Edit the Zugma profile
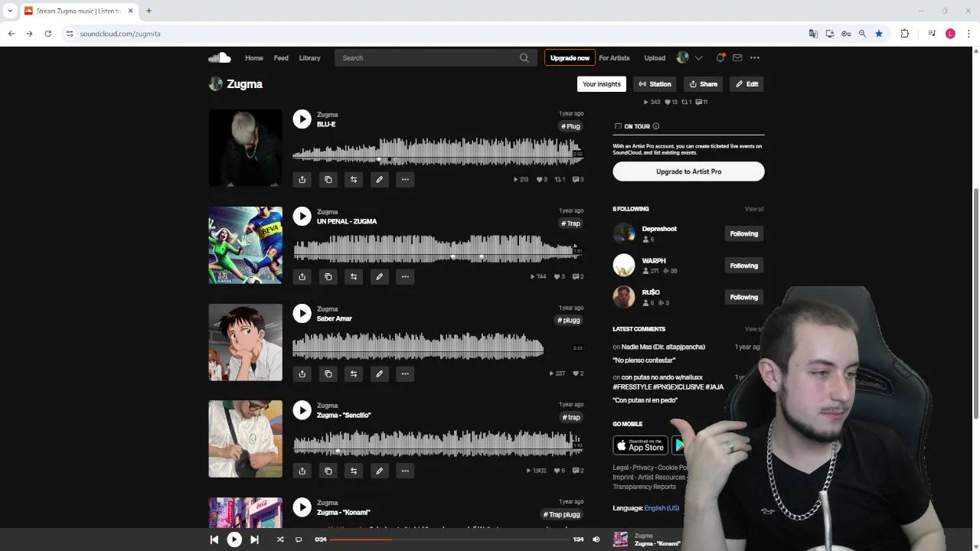The height and width of the screenshot is (551, 980). pos(747,84)
